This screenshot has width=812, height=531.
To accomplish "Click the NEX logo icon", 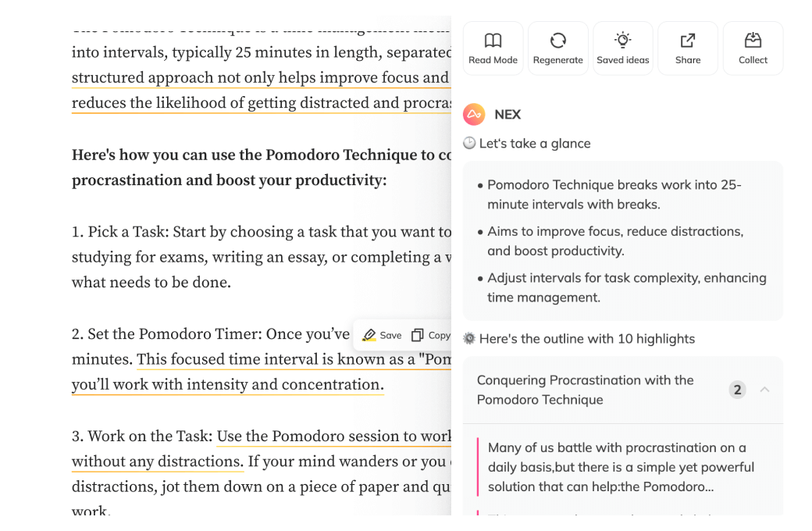I will click(x=474, y=114).
